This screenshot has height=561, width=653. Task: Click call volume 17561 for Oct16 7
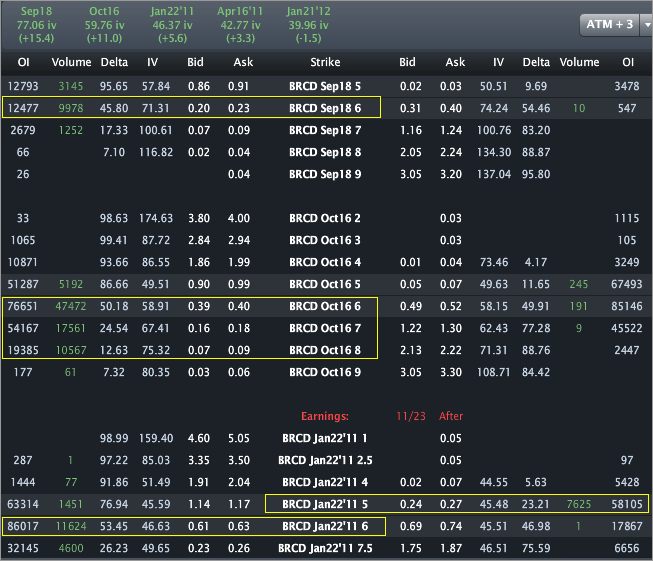point(71,328)
